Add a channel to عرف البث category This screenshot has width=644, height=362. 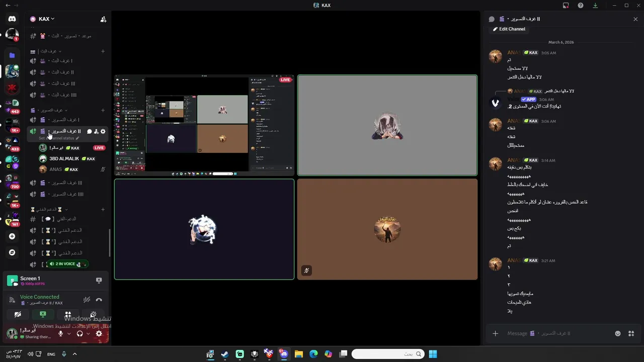[x=103, y=51]
